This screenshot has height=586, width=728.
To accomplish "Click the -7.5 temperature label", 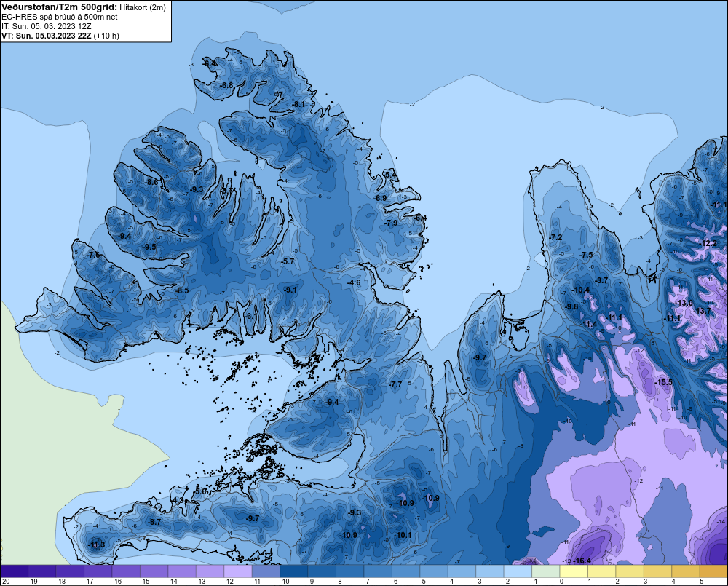I will (586, 255).
